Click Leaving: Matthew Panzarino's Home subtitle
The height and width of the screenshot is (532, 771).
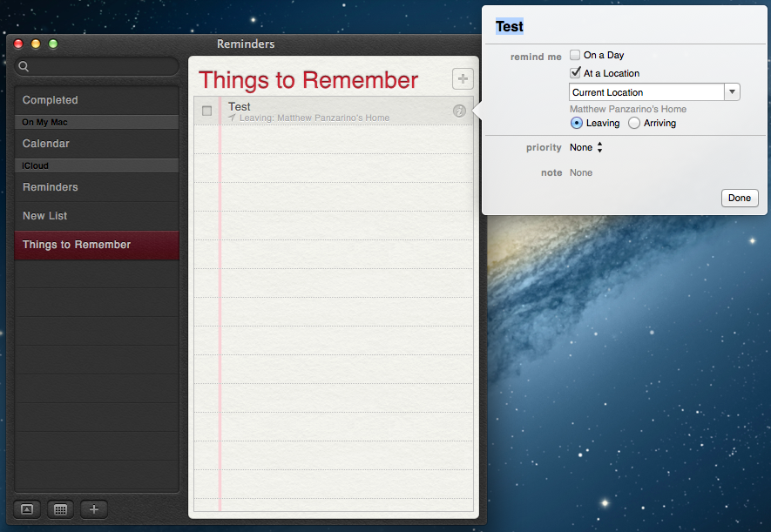click(x=314, y=118)
